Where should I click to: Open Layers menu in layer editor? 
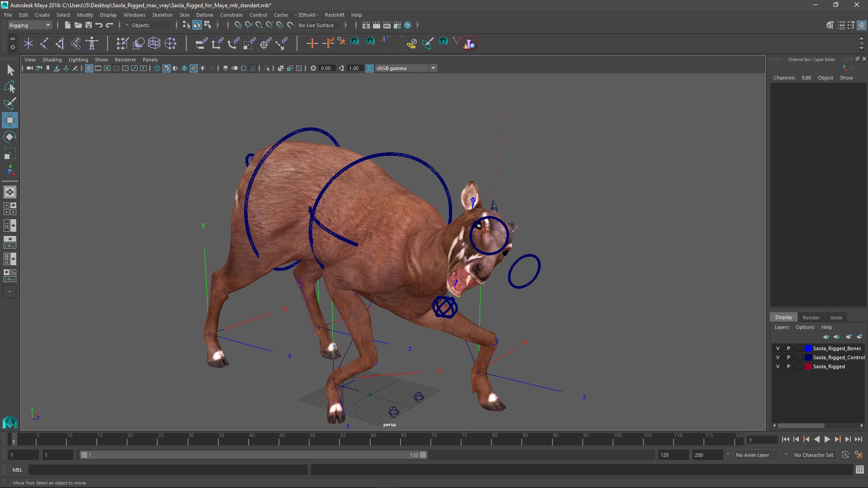[x=781, y=327]
